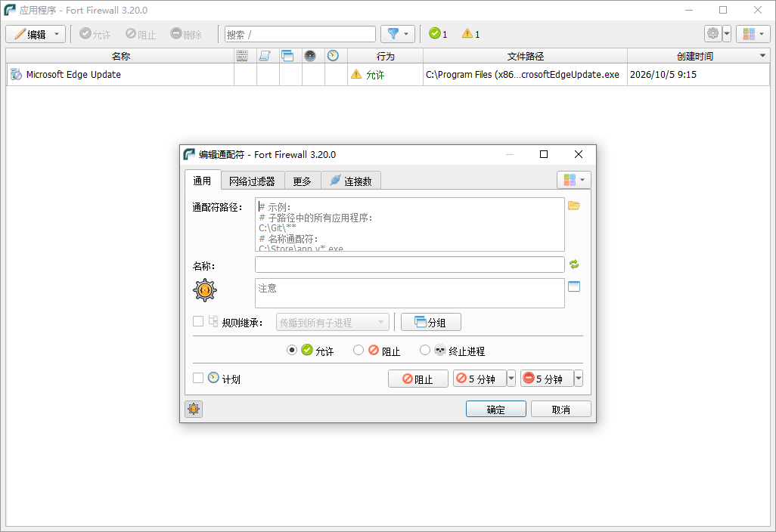Click the green check allowed count indicator
Image resolution: width=776 pixels, height=532 pixels.
(438, 34)
